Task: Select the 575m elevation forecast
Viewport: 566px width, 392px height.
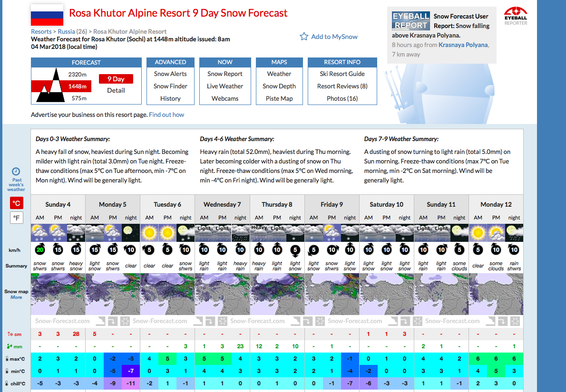Action: [x=79, y=98]
